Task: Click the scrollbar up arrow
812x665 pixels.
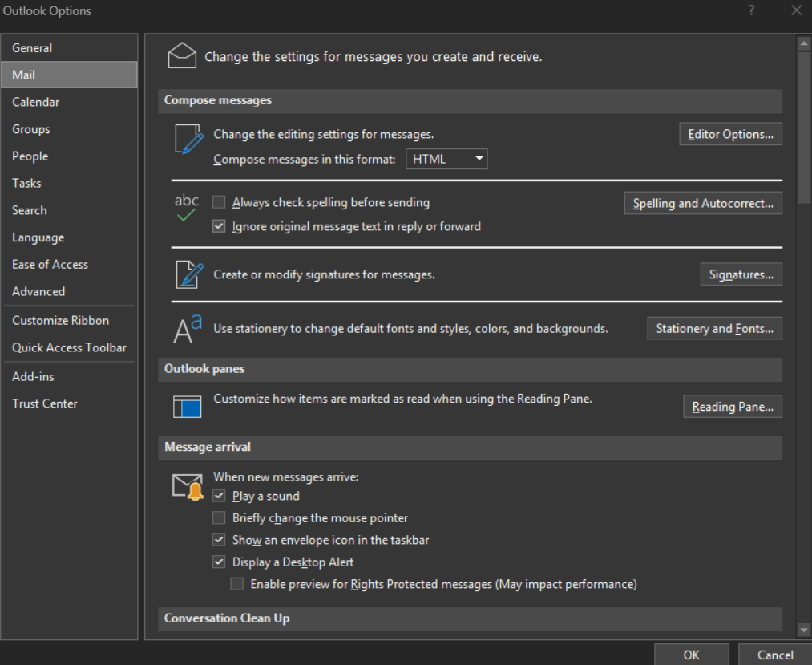Action: 804,43
